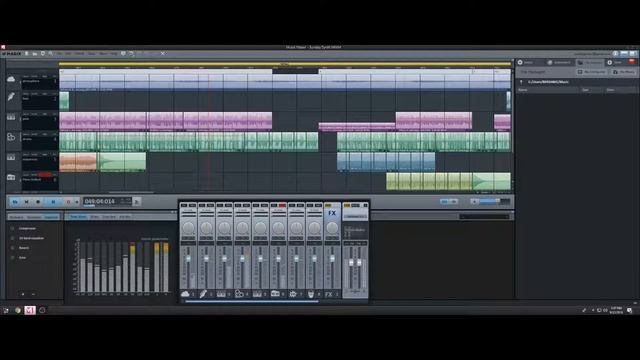Click the keys icon on mixer channel 5

click(x=257, y=293)
